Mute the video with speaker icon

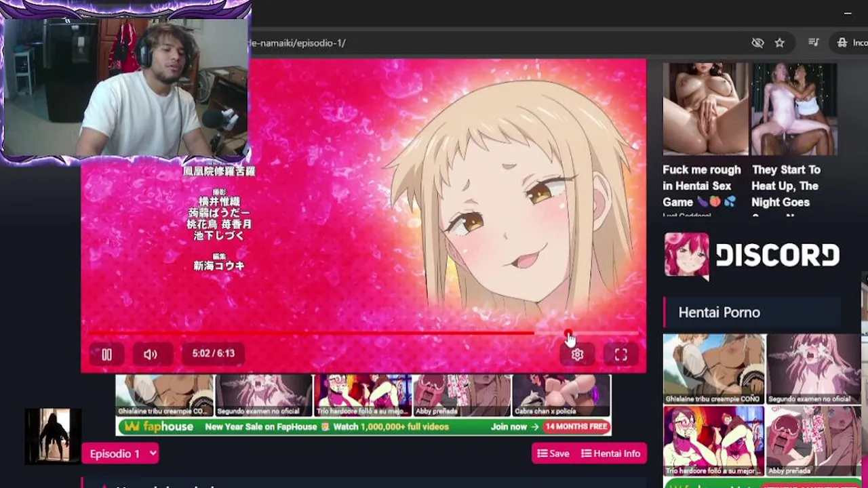151,354
